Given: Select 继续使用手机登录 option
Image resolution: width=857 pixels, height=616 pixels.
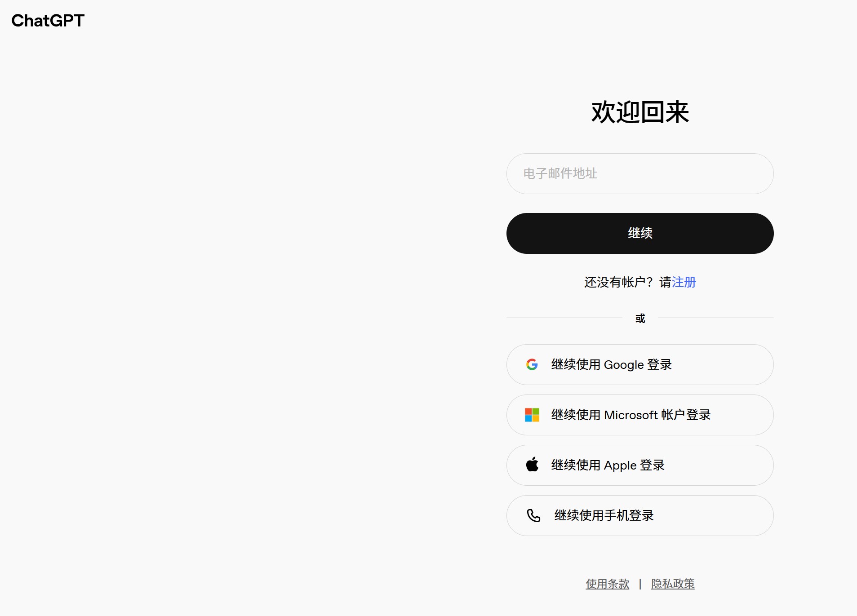Looking at the screenshot, I should (x=639, y=515).
